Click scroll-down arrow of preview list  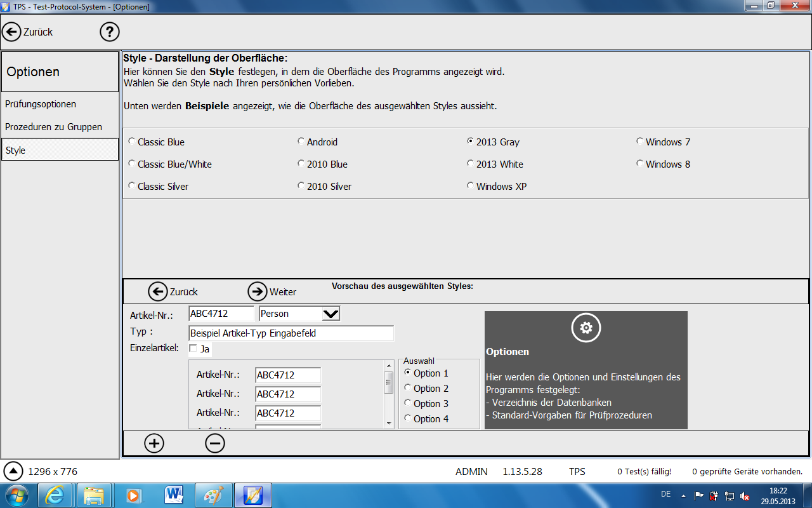point(389,423)
